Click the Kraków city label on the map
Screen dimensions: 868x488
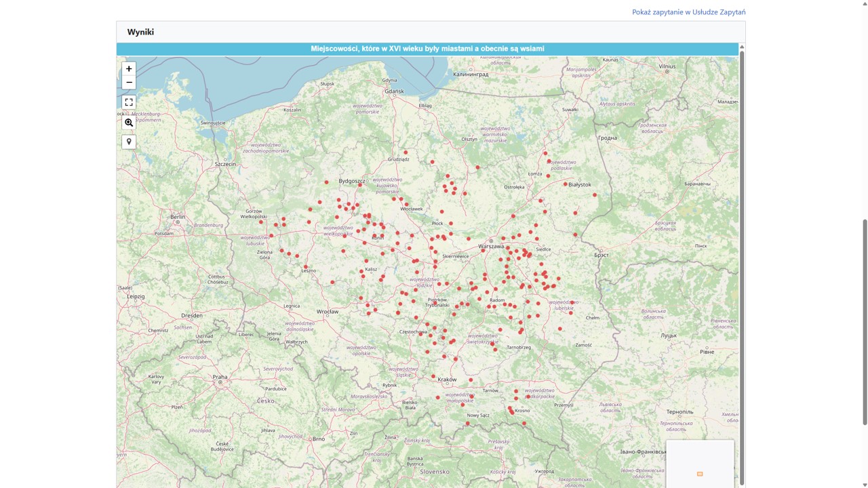point(448,380)
